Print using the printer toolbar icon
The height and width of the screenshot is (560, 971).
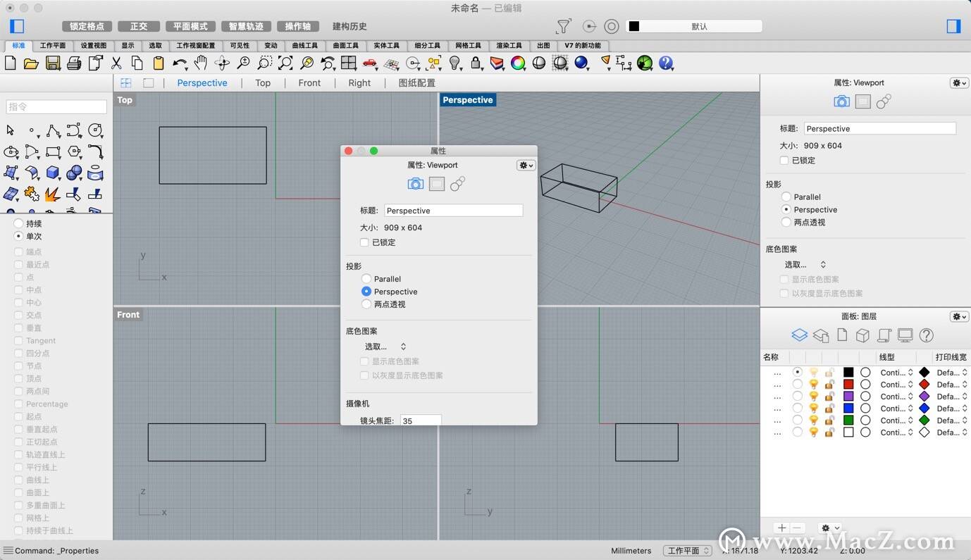point(74,63)
